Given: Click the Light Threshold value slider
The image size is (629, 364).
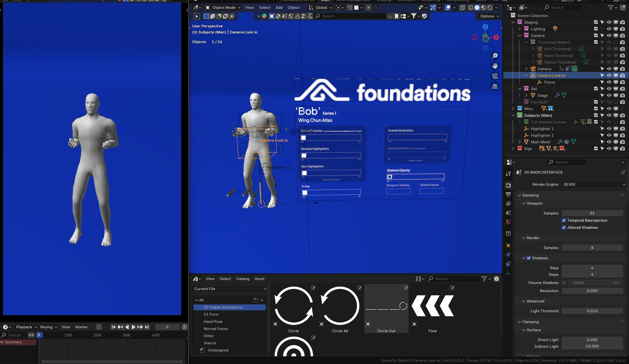Looking at the screenshot, I should (x=592, y=311).
